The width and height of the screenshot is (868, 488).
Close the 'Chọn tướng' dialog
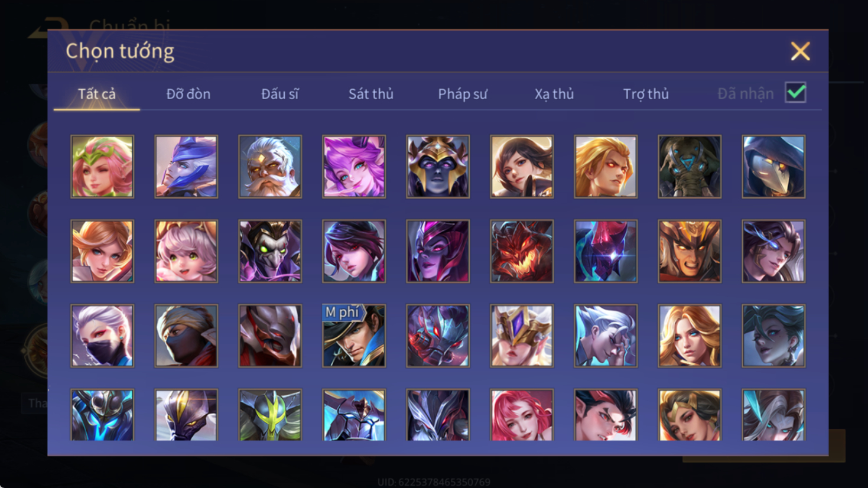(x=800, y=51)
